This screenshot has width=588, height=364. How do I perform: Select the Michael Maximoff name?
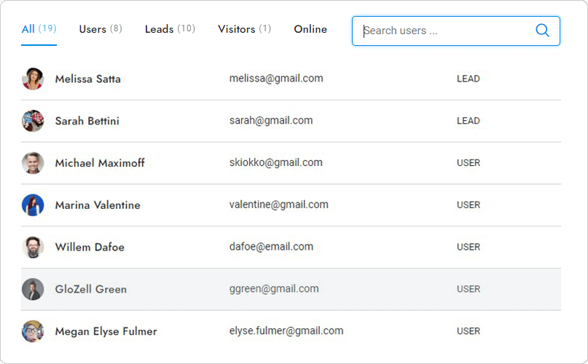pos(100,163)
